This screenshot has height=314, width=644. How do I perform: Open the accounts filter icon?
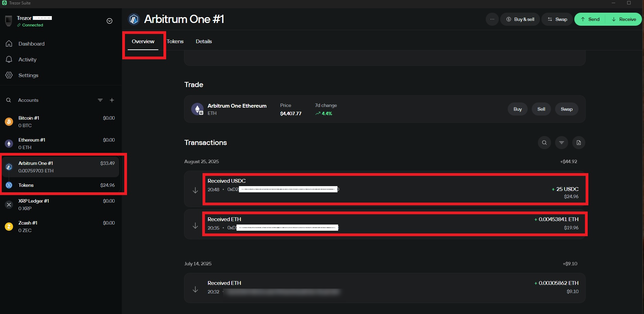tap(100, 100)
